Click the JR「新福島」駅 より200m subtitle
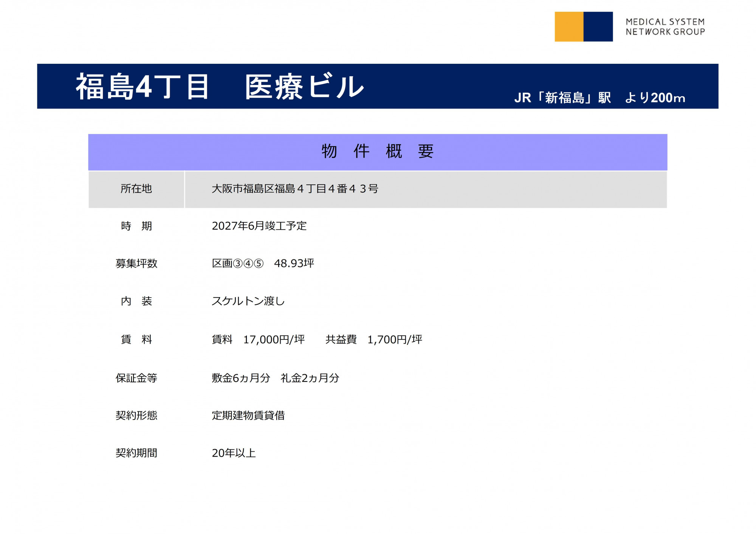 (x=600, y=98)
